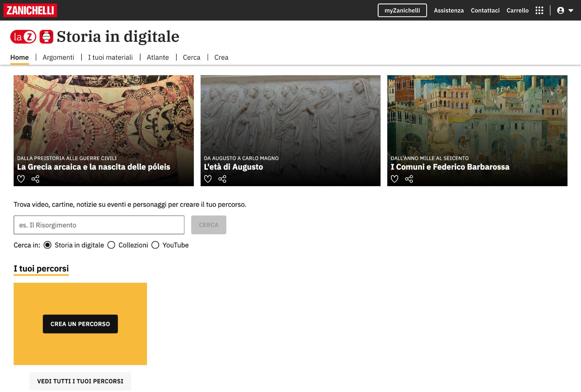Screen dimensions: 581x392
Task: Go to I tuoi materiali tab
Action: tap(110, 57)
